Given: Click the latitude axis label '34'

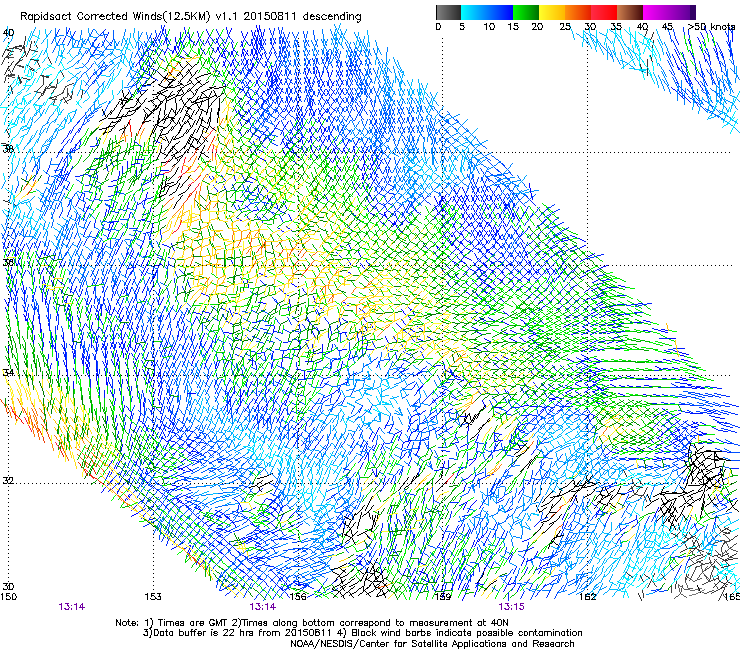Looking at the screenshot, I should [x=8, y=372].
